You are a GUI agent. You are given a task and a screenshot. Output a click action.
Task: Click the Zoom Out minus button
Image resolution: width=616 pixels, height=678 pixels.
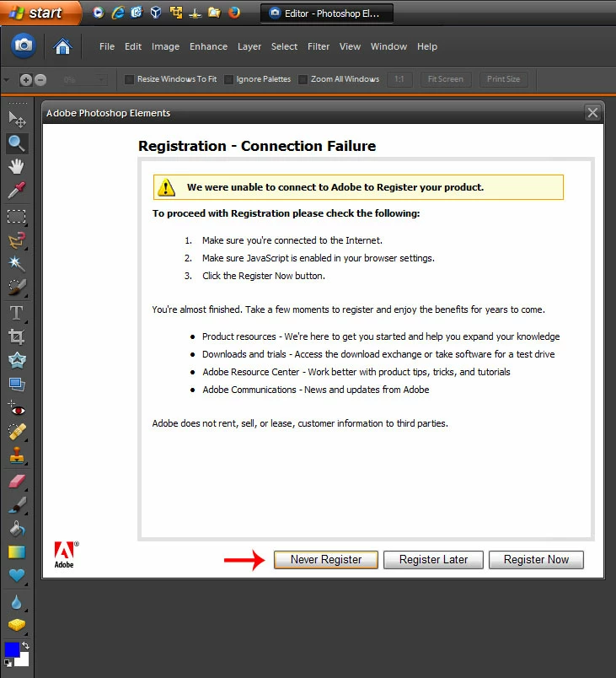(x=40, y=79)
